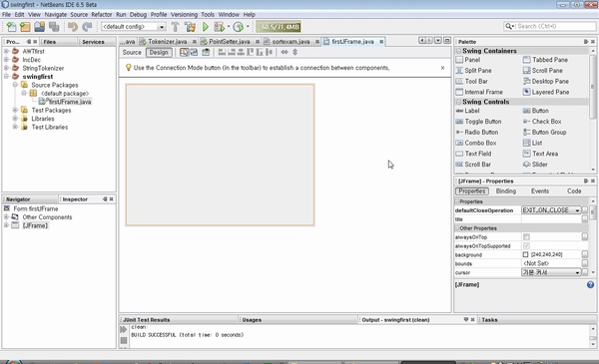Expand Other Components in Inspector

click(x=6, y=217)
